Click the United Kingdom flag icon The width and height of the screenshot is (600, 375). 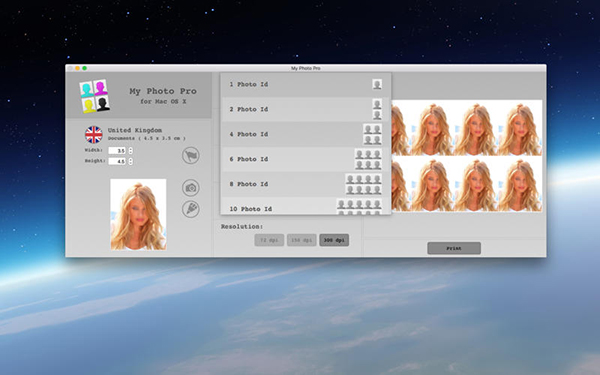pos(94,135)
